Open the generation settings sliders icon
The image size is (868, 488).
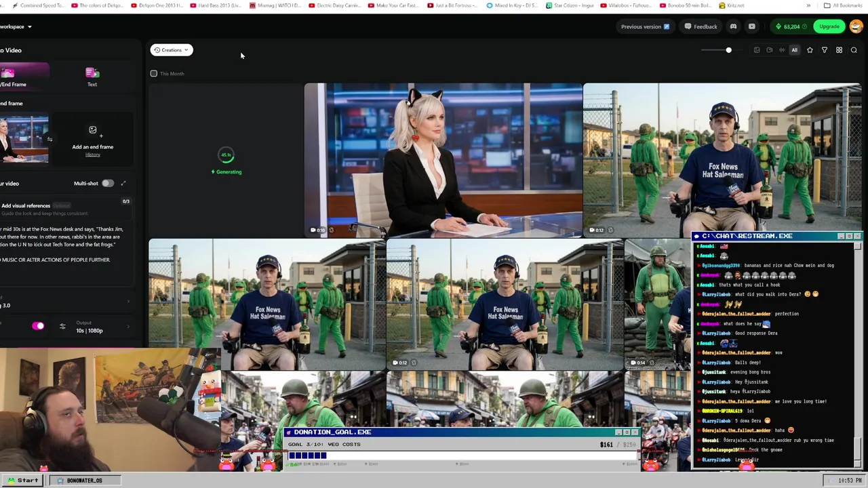click(62, 327)
